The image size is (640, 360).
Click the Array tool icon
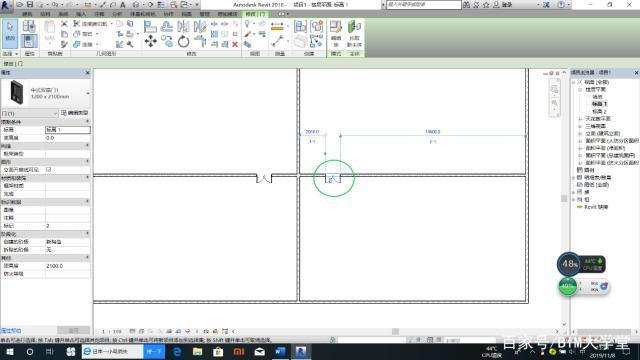(214, 34)
